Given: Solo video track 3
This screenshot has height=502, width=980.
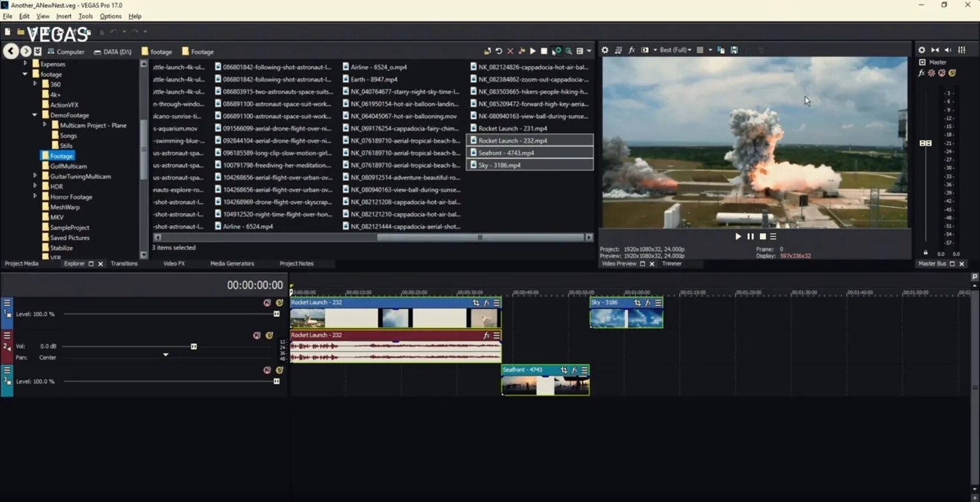Looking at the screenshot, I should pos(280,370).
